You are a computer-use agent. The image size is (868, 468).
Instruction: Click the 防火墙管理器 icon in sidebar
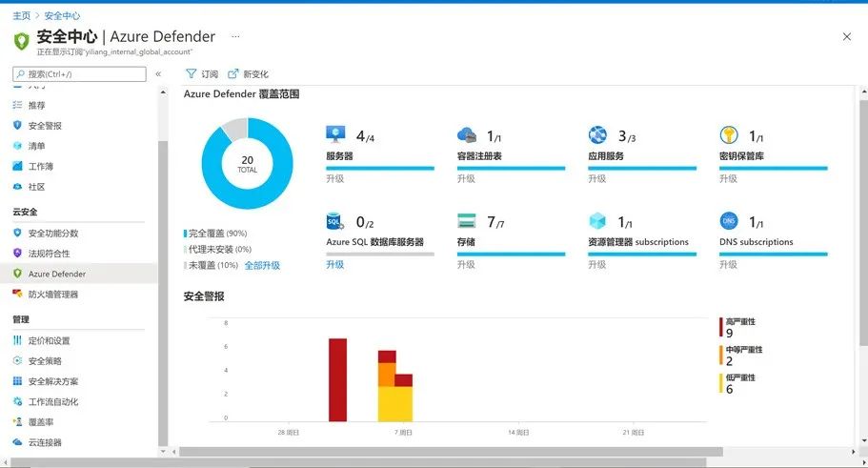coord(18,294)
